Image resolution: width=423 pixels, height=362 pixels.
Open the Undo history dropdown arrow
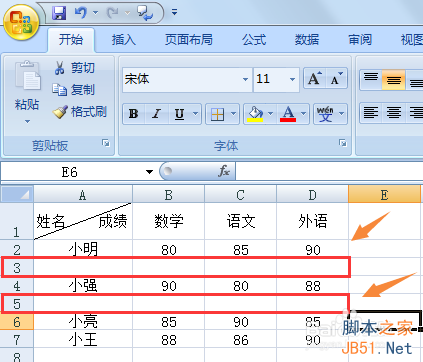point(95,13)
